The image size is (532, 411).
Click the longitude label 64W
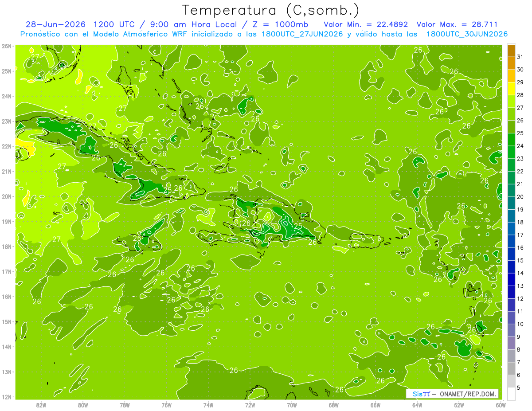[417, 405]
